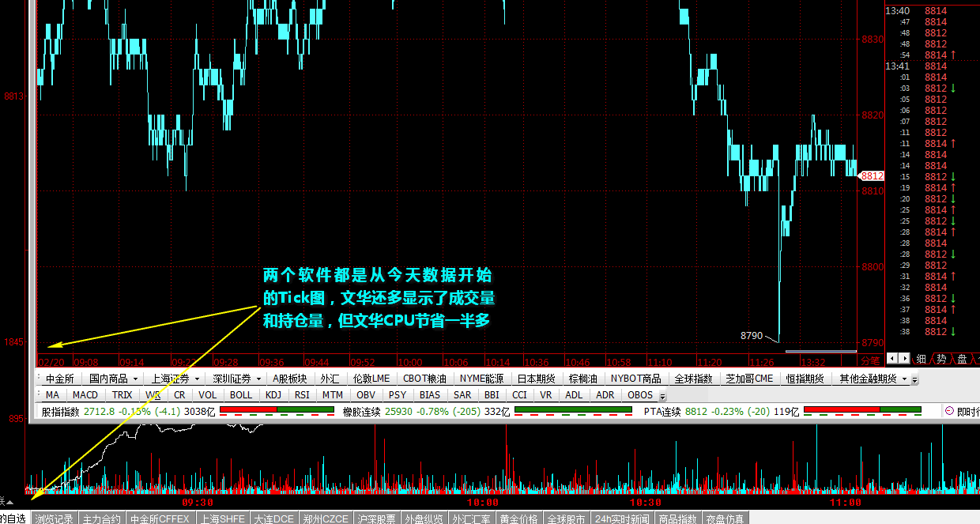Switch to the 细 detail tab

click(921, 358)
